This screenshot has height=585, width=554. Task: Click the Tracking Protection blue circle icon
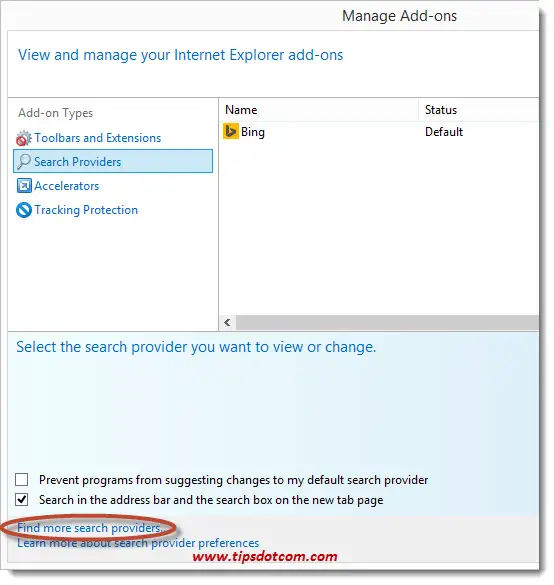tap(24, 210)
